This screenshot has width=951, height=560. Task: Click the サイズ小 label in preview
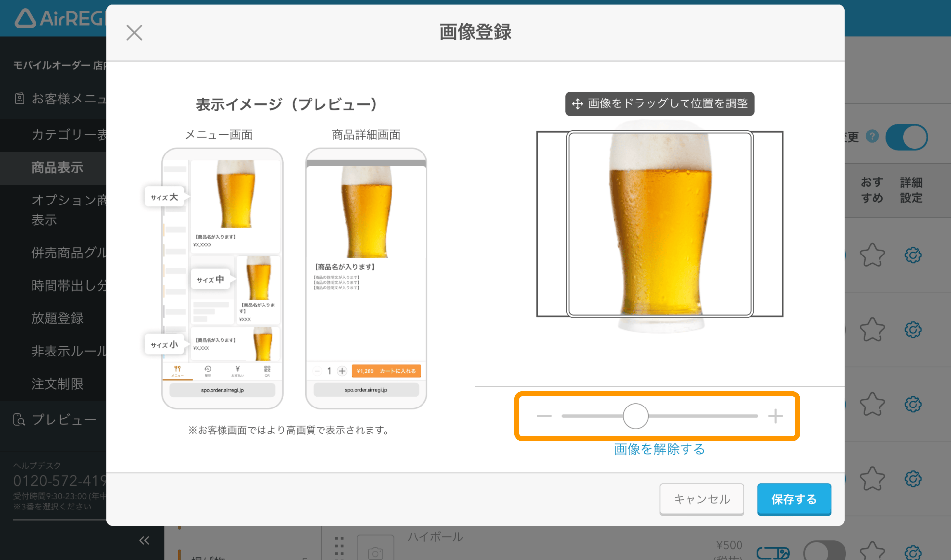coord(164,344)
